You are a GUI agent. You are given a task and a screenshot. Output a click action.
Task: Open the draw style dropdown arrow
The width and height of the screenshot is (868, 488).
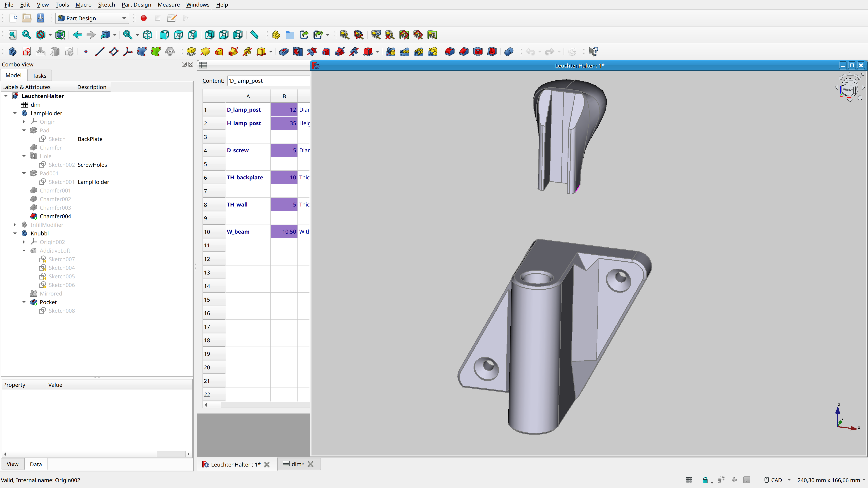[x=50, y=35]
